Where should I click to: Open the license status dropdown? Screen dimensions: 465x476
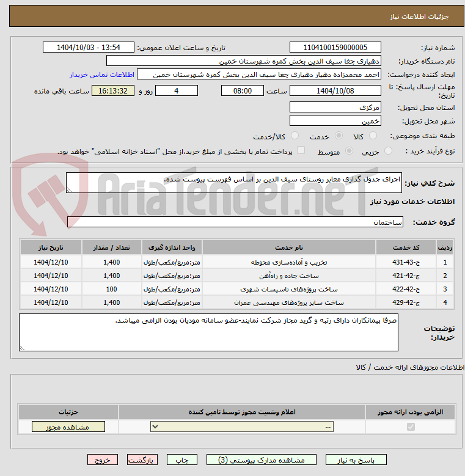[x=242, y=427]
